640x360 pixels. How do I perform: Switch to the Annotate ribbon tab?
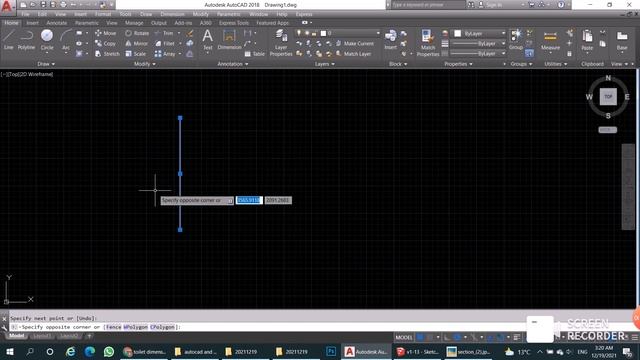click(57, 23)
